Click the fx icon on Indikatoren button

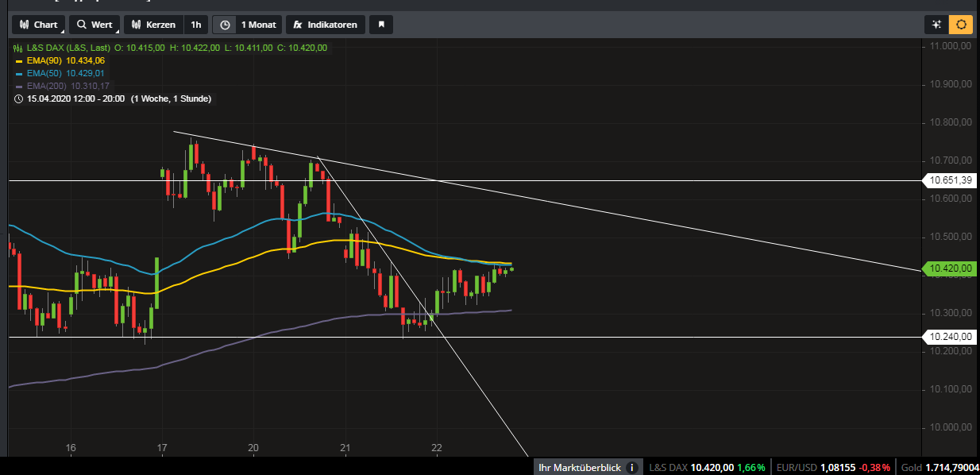(x=298, y=25)
